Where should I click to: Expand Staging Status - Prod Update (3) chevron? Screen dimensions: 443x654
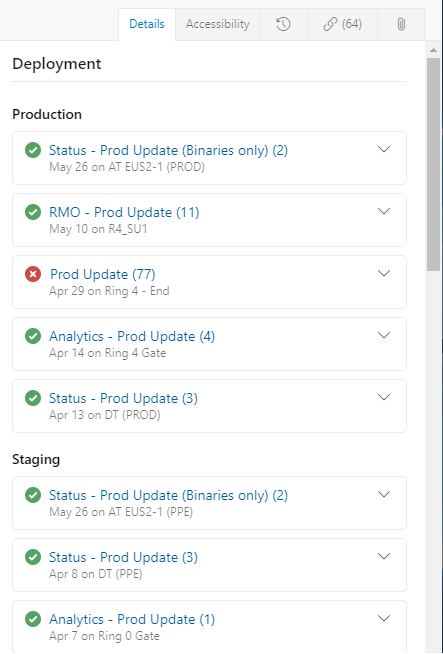(384, 556)
